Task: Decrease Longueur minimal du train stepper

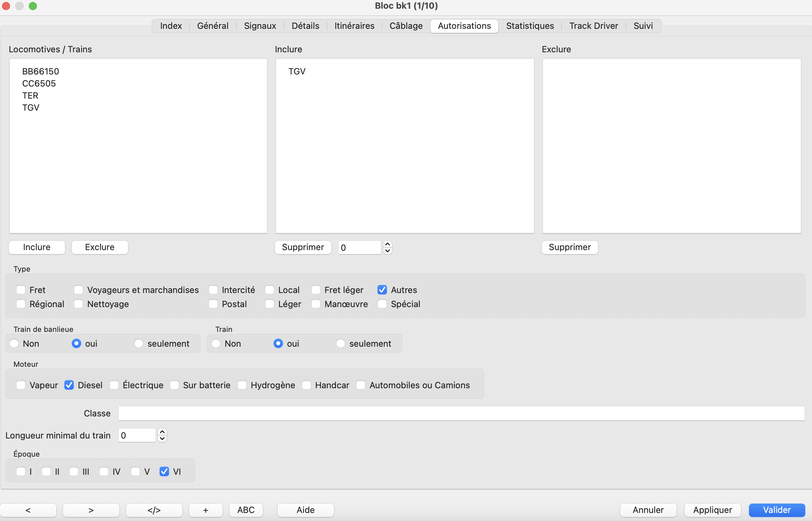Action: (162, 439)
